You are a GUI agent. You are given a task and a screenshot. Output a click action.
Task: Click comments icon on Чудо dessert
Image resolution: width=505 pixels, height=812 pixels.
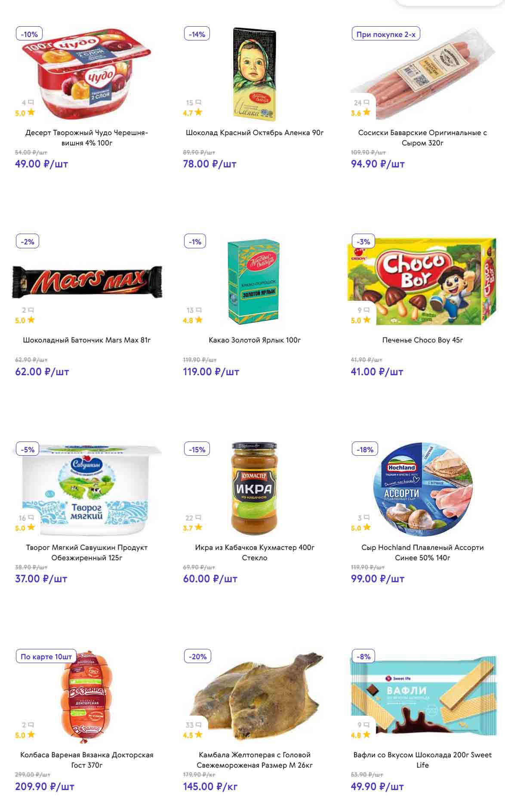coord(31,102)
